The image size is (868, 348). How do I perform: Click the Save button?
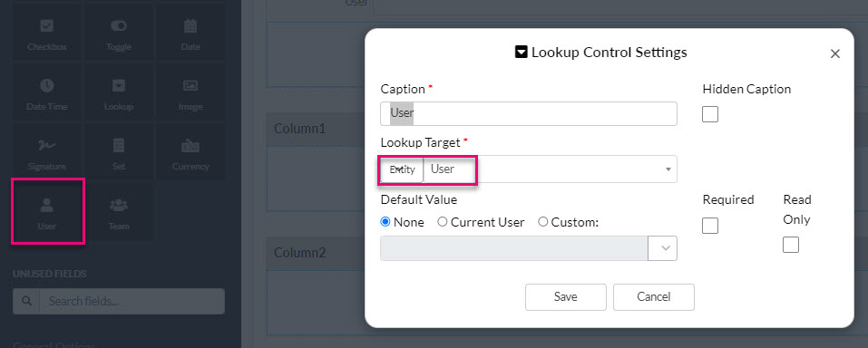566,297
